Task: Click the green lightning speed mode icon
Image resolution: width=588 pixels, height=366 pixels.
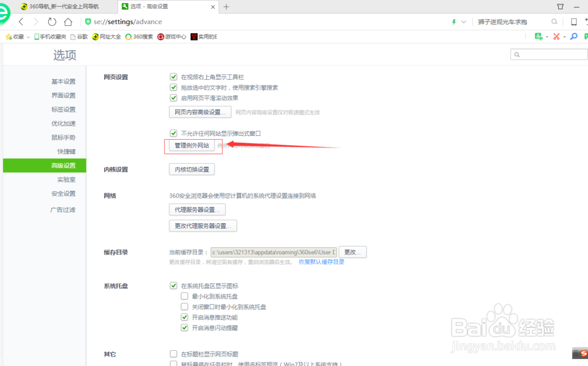Action: (x=454, y=22)
